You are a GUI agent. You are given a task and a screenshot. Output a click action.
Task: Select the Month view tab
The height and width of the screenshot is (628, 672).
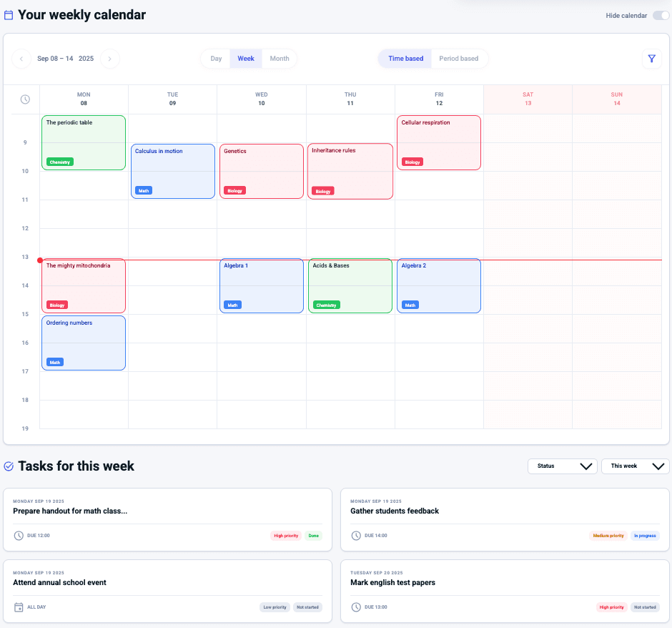(x=280, y=59)
